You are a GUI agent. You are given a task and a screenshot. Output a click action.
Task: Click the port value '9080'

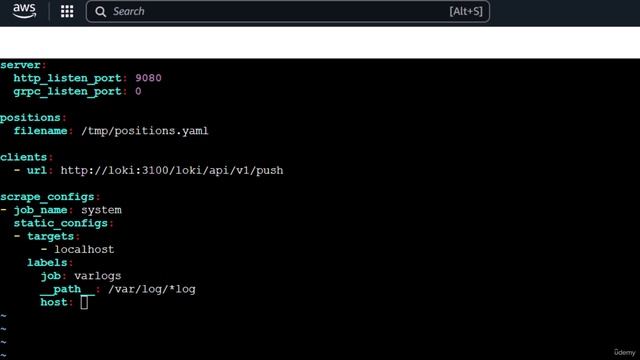click(x=148, y=78)
